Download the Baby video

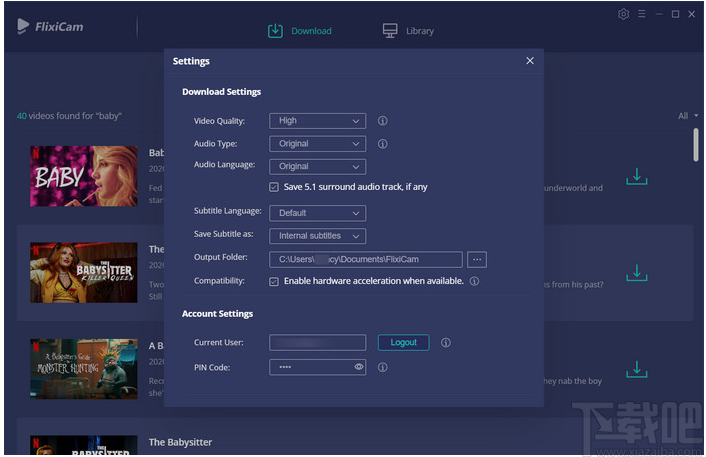point(637,176)
